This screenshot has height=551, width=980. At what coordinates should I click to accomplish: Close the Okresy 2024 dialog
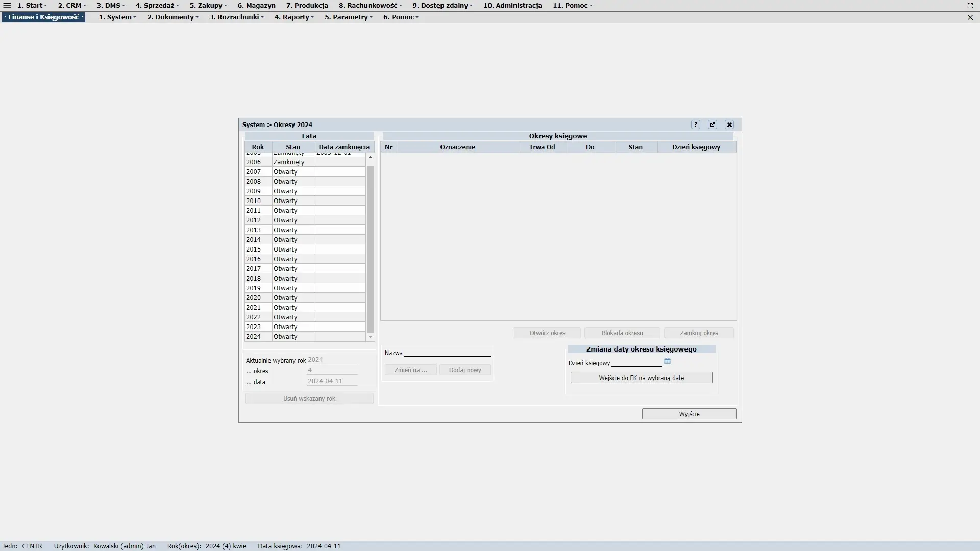point(729,124)
